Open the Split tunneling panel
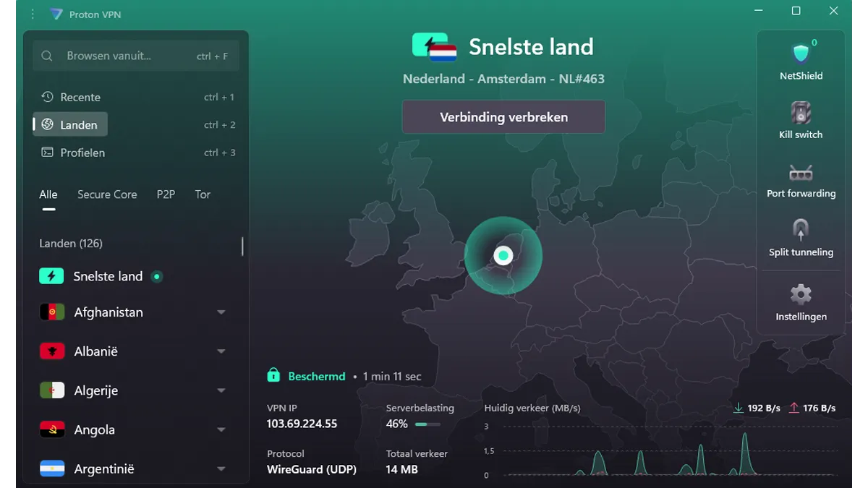The image size is (868, 488). [801, 239]
